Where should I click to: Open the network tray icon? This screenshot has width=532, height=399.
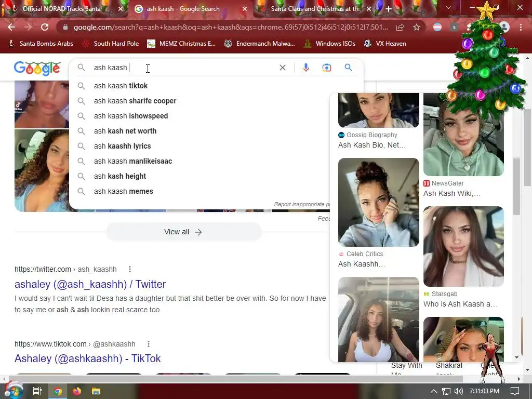446,391
